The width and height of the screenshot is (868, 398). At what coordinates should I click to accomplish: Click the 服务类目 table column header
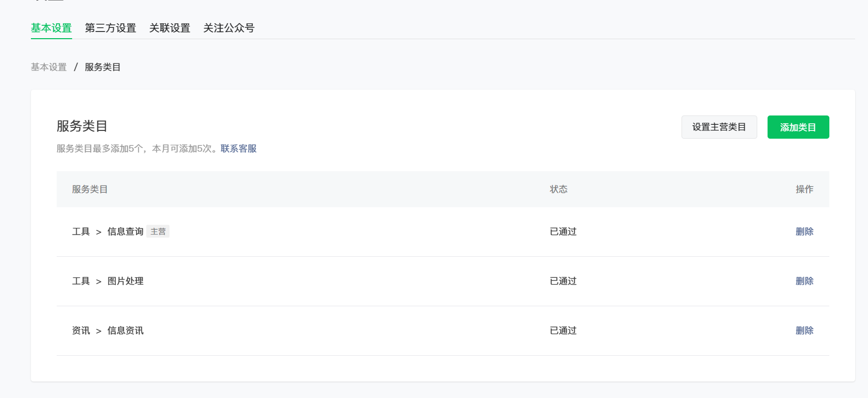pos(90,189)
